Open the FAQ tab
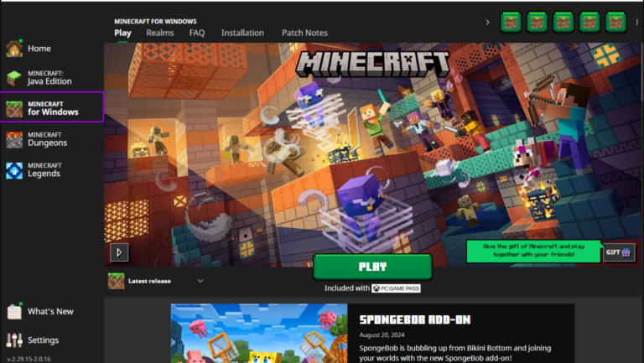Viewport: 644px width, 363px height. pos(197,33)
